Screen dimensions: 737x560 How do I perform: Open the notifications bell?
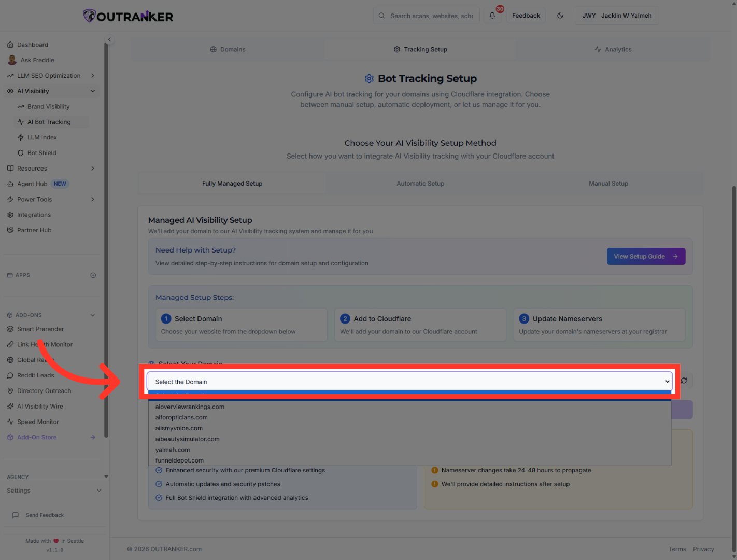(x=492, y=15)
